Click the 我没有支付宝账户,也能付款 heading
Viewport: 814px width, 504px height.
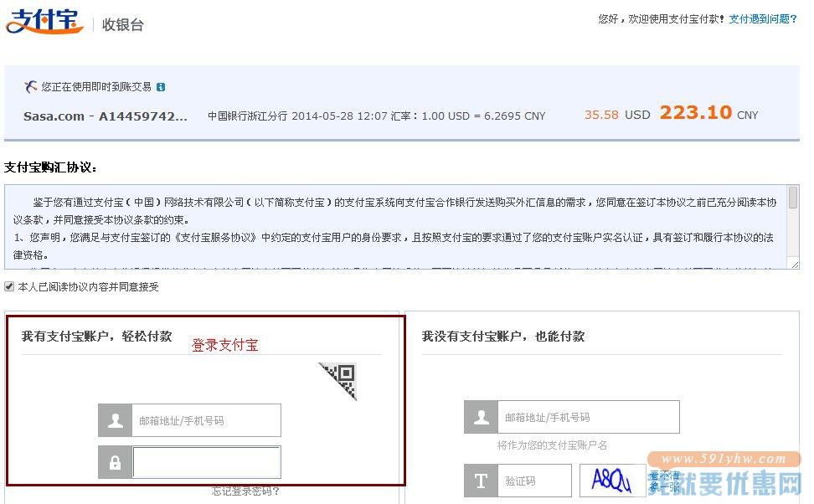pyautogui.click(x=503, y=337)
